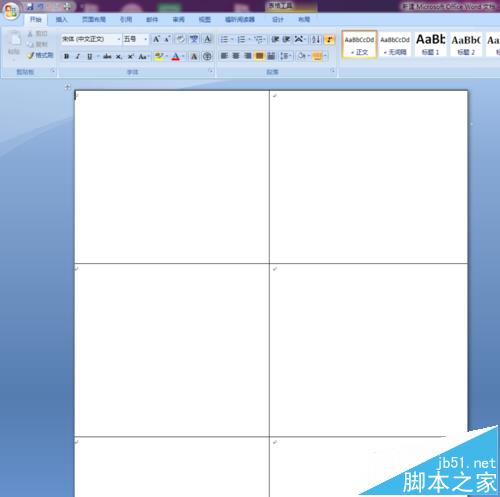The height and width of the screenshot is (497, 500).
Task: Click the Format Painter brush icon
Action: [31, 55]
